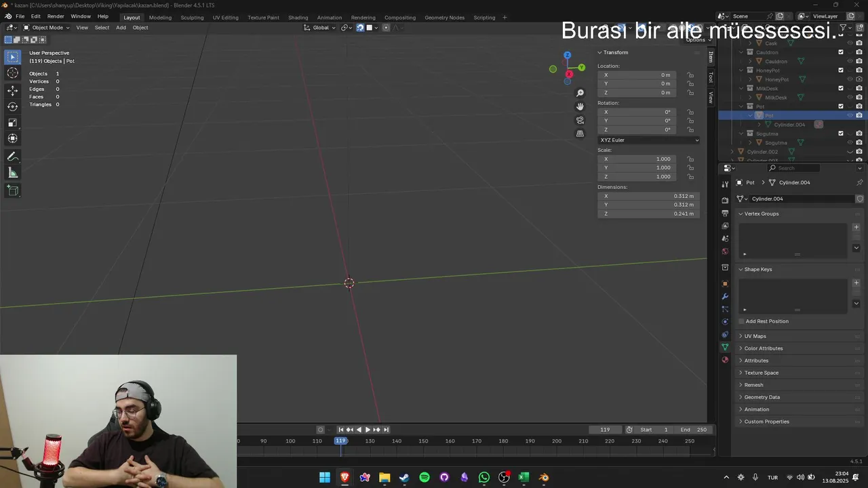
Task: Open the viewport Add menu
Action: [x=121, y=28]
